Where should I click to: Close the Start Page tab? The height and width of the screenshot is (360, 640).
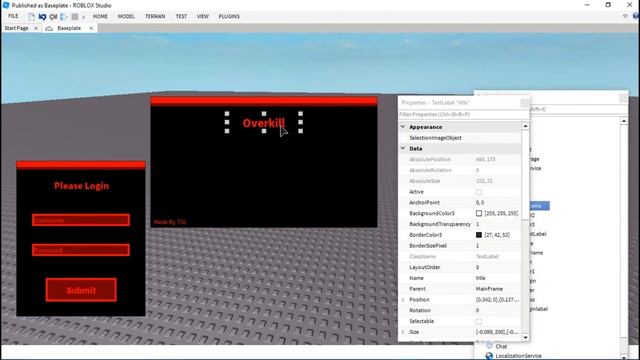pyautogui.click(x=36, y=28)
